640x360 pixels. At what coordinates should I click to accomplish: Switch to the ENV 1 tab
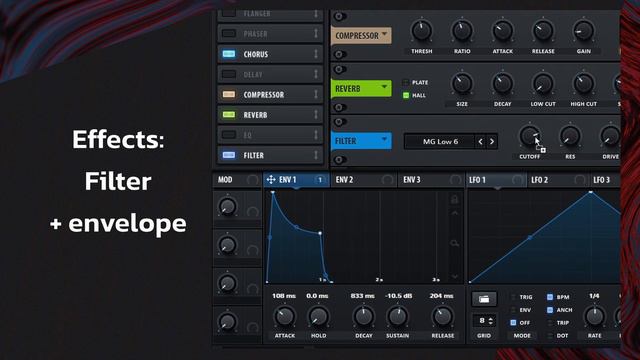pos(296,180)
